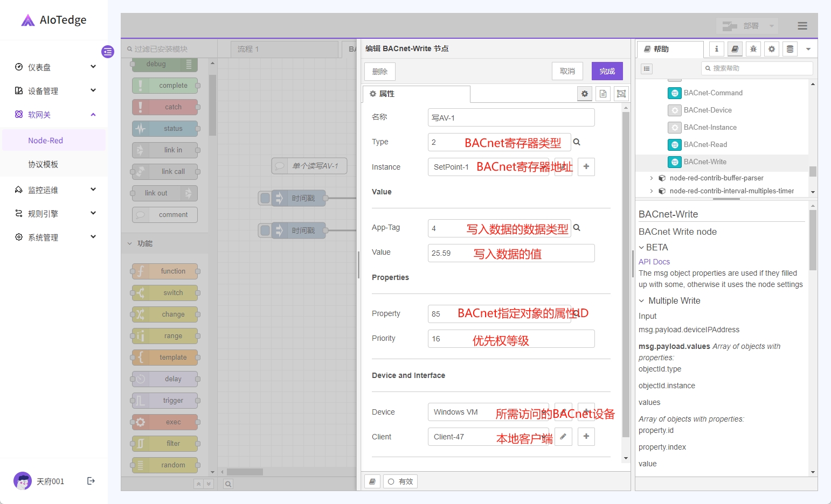Open the API Docs link

pyautogui.click(x=654, y=262)
